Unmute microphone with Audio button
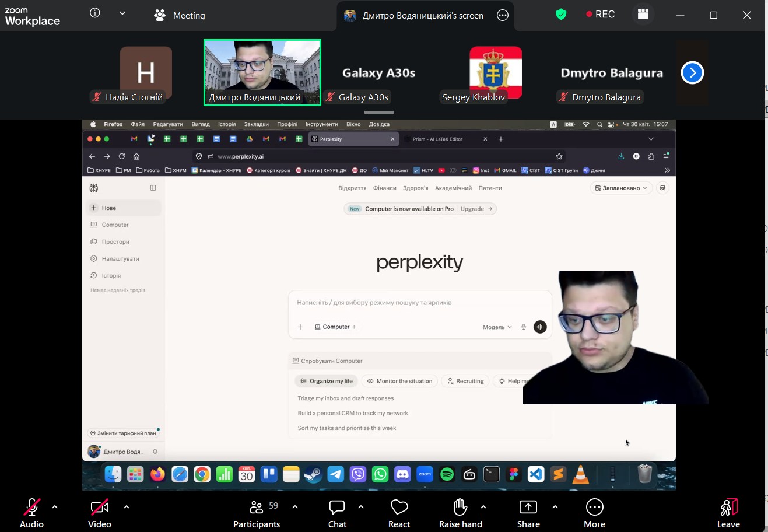768x532 pixels. [31, 513]
